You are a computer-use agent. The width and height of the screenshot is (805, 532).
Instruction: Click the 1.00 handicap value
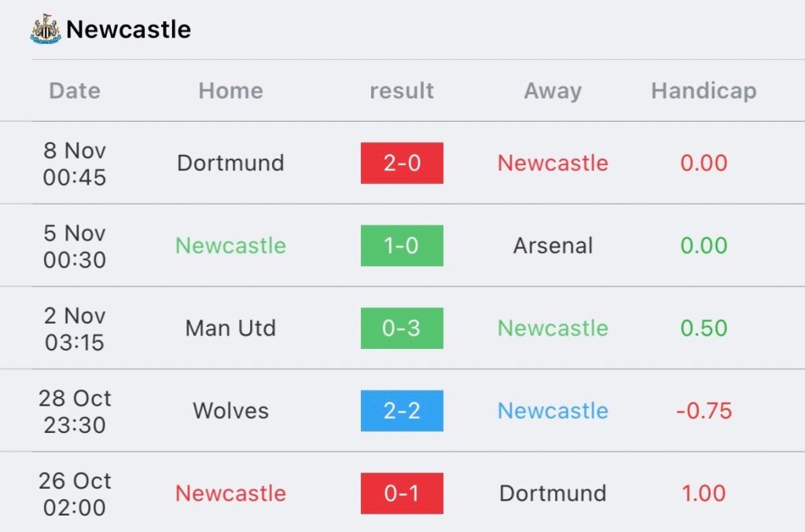pyautogui.click(x=704, y=493)
